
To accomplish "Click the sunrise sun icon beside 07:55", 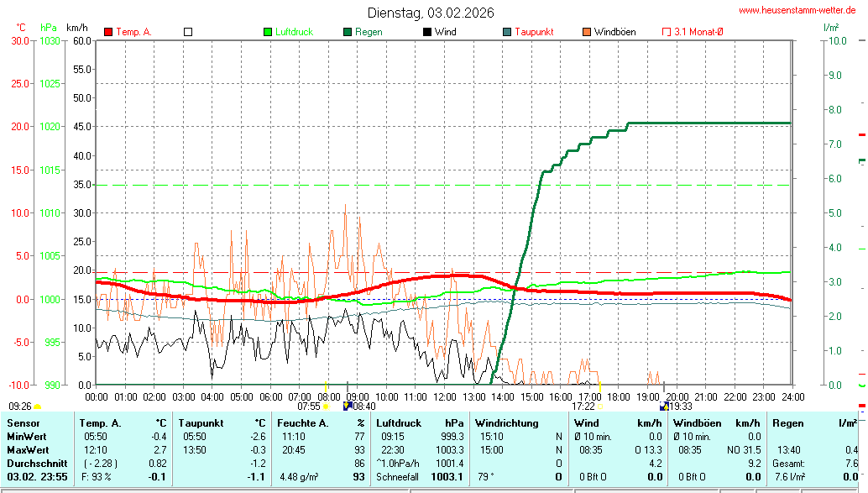I will 326,406.
